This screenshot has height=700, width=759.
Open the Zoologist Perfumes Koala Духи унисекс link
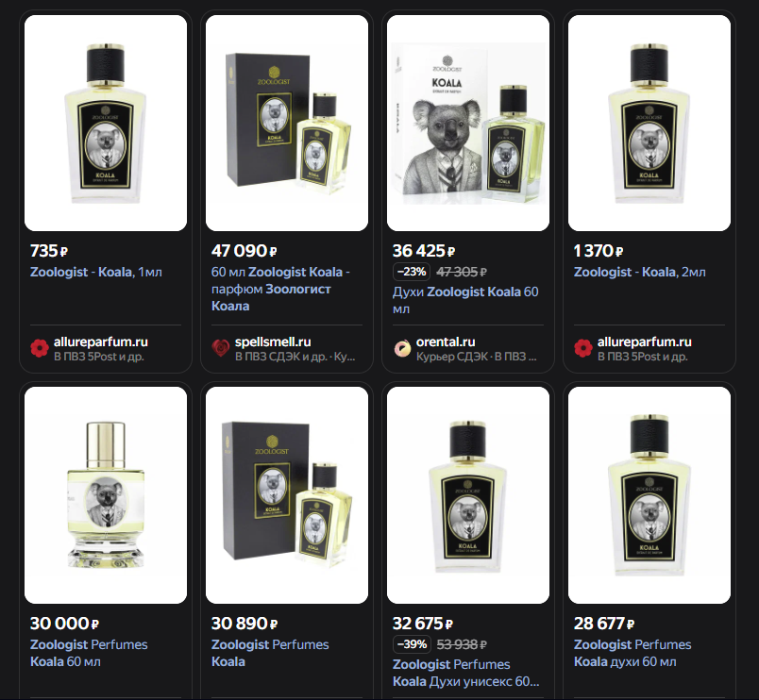(465, 673)
